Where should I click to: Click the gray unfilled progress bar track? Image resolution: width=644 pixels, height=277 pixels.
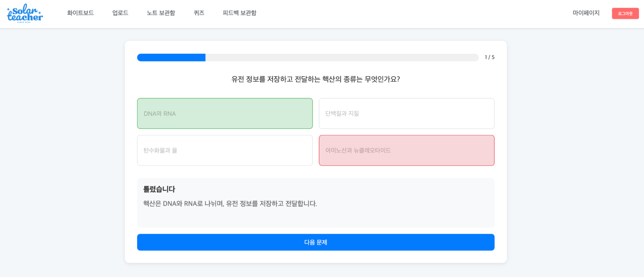341,58
